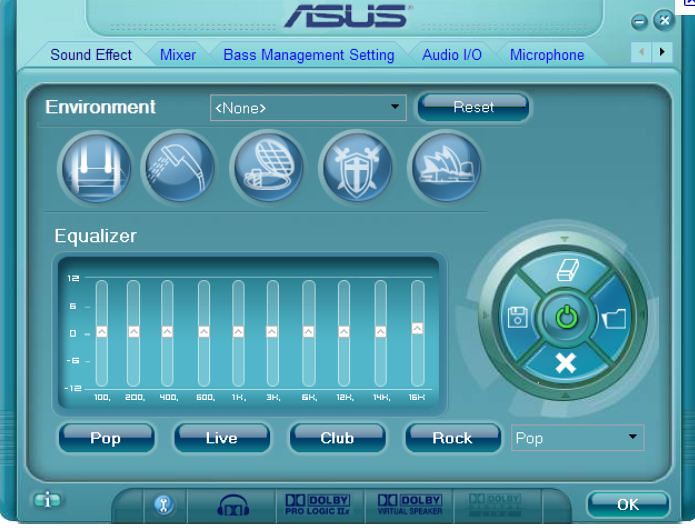Select the stone room environment icon
This screenshot has width=695, height=528.
pyautogui.click(x=95, y=167)
